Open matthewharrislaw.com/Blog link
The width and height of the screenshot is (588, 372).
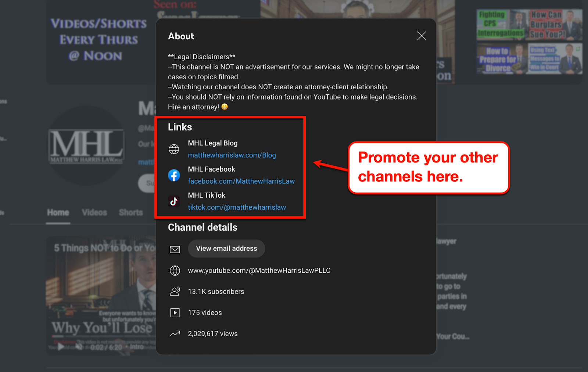click(x=232, y=155)
